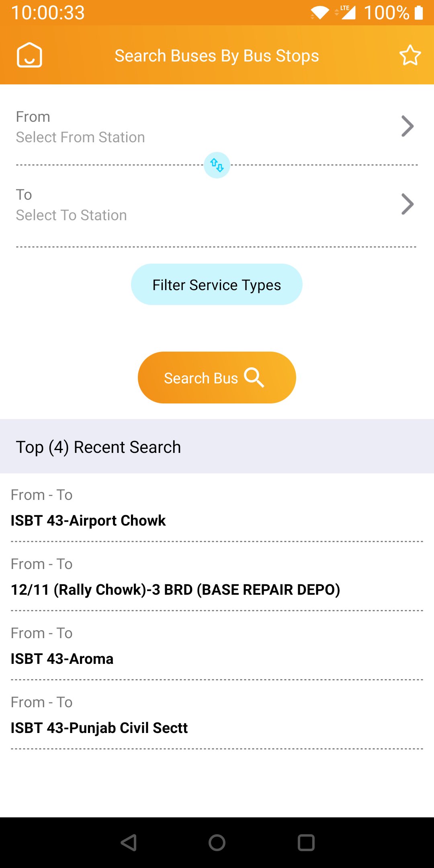Expand the To station chevron
Screen dimensions: 434x868
point(407,205)
